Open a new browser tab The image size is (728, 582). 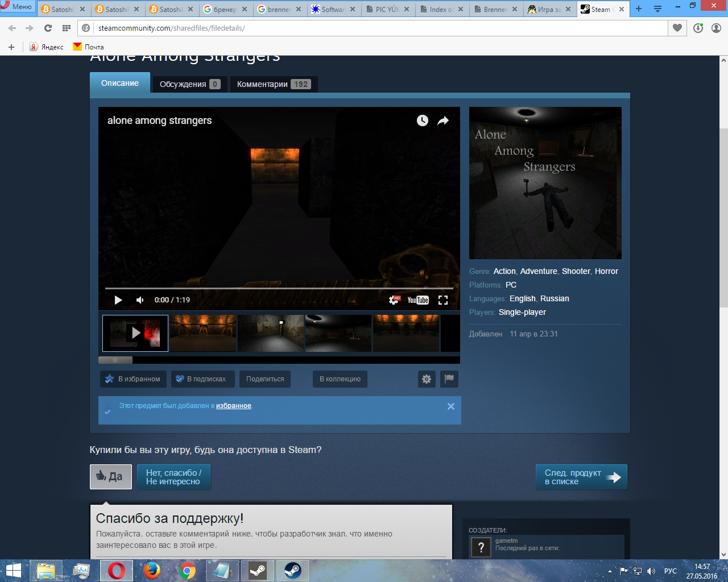639,9
